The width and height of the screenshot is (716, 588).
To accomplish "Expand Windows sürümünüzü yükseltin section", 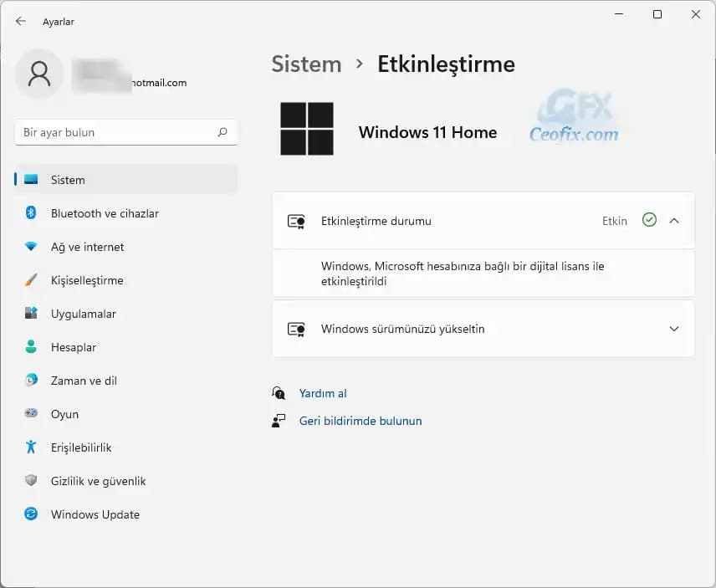I will [674, 329].
